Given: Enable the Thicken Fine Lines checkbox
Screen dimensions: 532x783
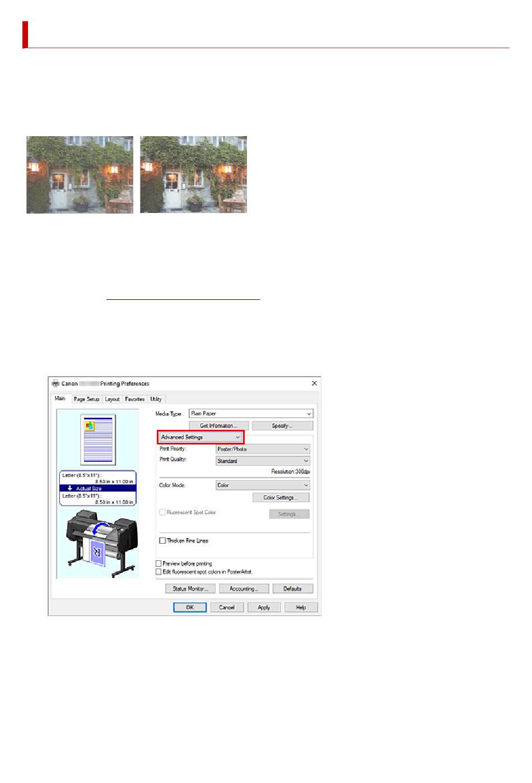Looking at the screenshot, I should (x=163, y=541).
